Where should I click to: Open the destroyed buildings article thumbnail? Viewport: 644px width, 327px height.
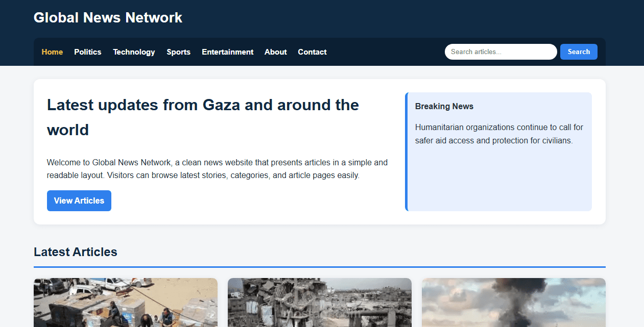(x=320, y=303)
